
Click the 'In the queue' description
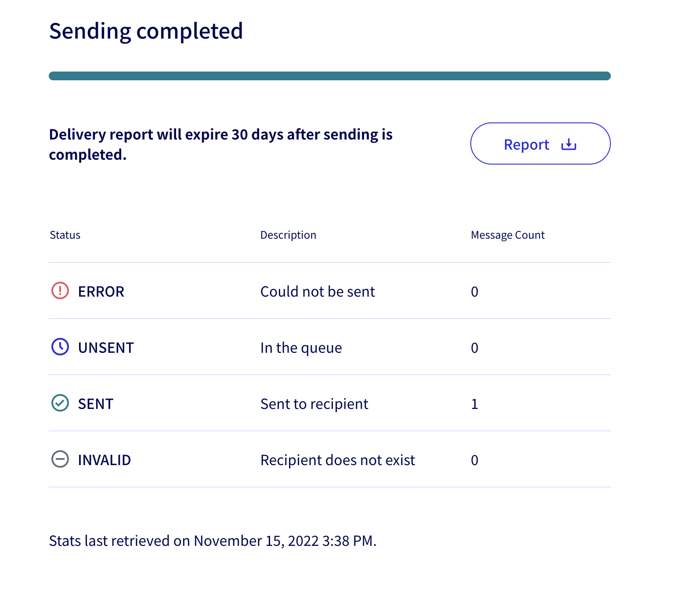click(x=301, y=348)
